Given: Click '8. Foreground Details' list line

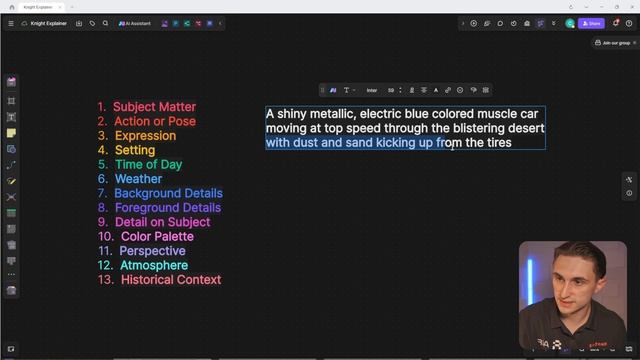Looking at the screenshot, I should pos(159,208).
